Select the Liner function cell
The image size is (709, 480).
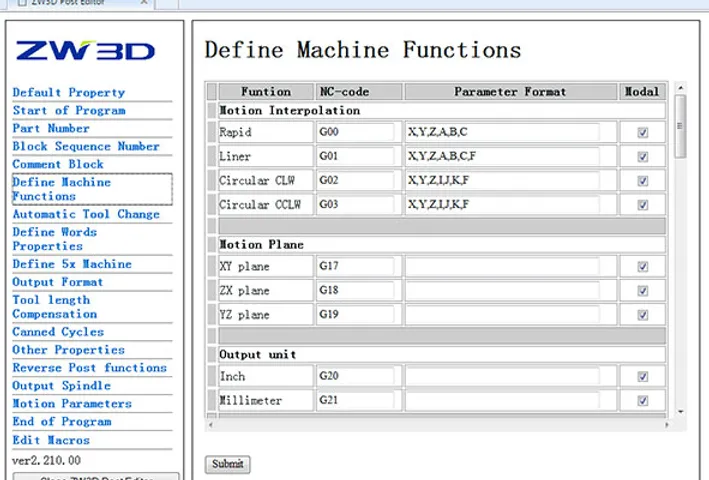click(x=266, y=156)
